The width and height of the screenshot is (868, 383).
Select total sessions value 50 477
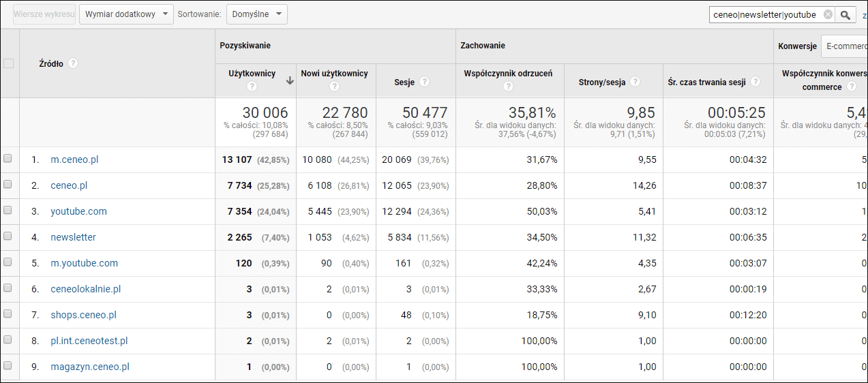pyautogui.click(x=425, y=112)
